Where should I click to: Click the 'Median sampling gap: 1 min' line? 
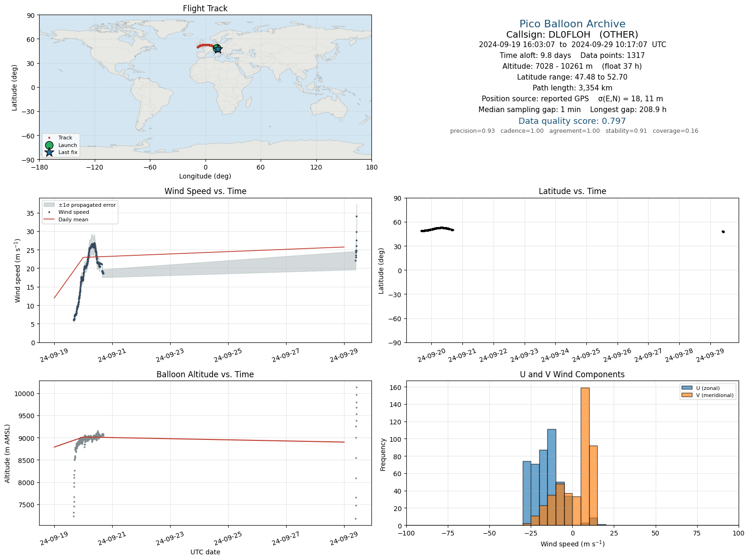(572, 110)
